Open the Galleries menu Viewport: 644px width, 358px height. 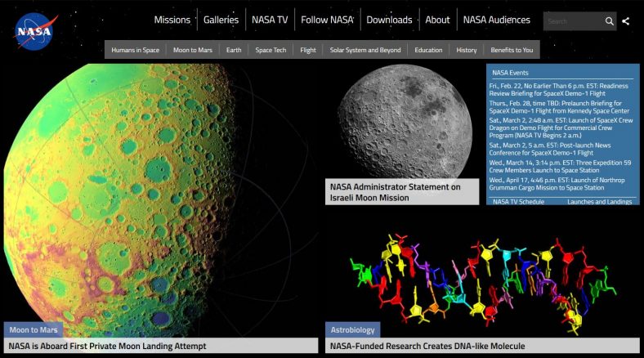click(221, 20)
